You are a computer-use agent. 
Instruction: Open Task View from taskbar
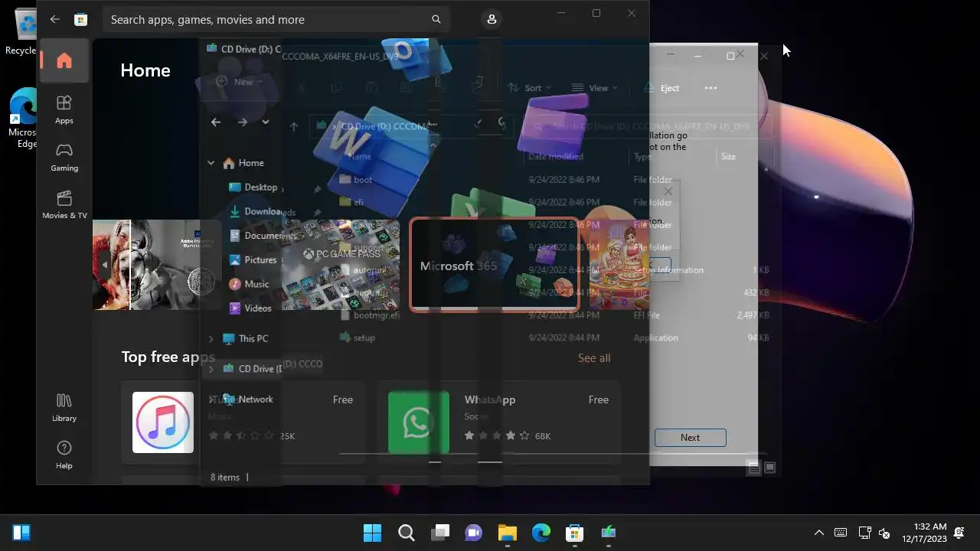point(439,533)
